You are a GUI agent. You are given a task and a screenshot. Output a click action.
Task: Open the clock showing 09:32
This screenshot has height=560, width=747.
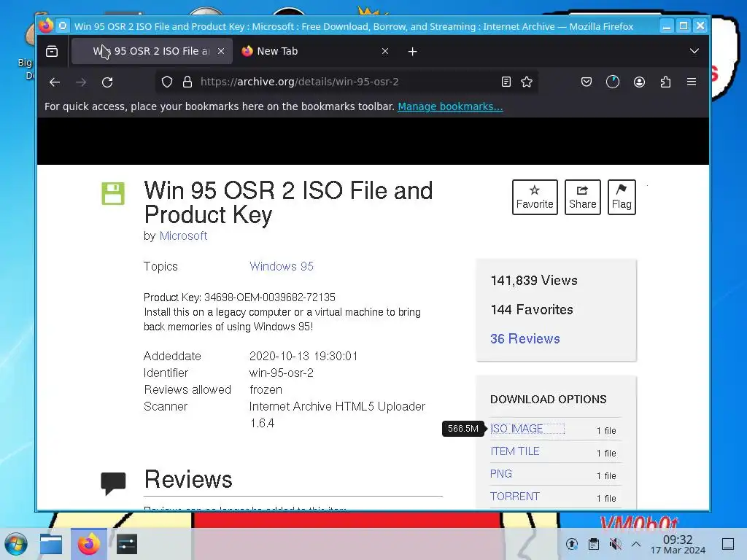(x=678, y=544)
